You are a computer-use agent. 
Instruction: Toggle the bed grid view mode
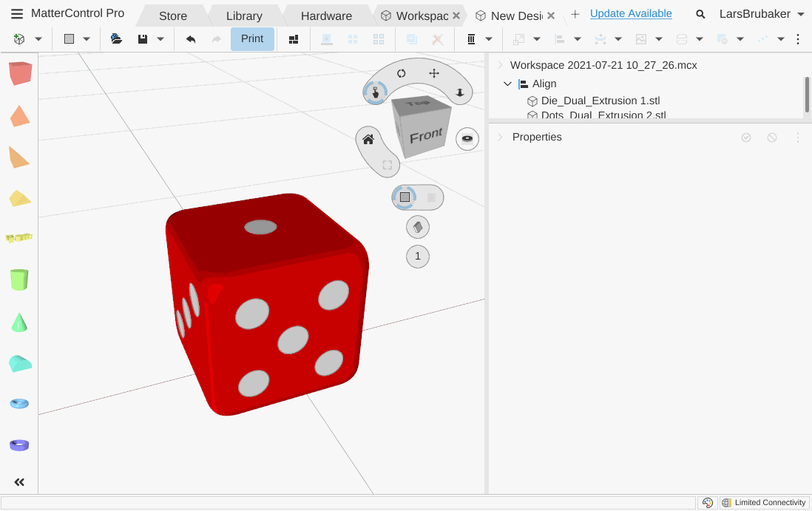point(405,197)
